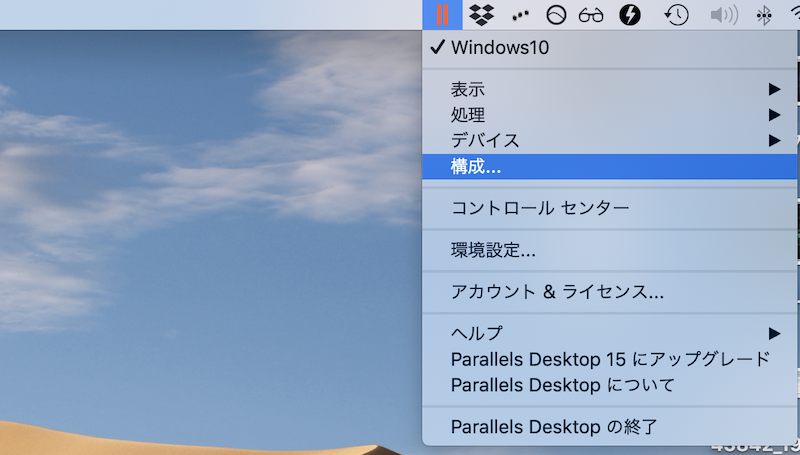Click the three-dots menu bar icon
The height and width of the screenshot is (455, 800).
[519, 15]
